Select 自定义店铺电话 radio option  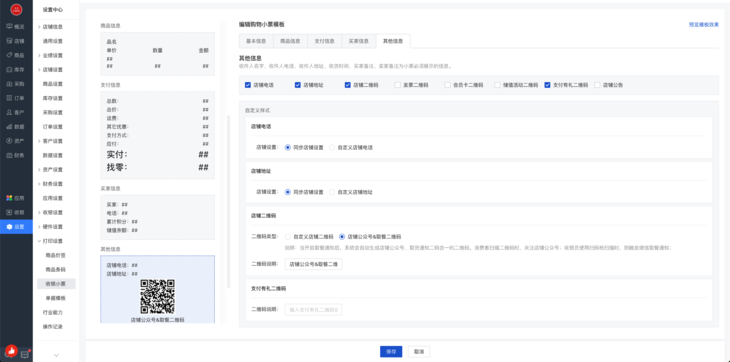[332, 147]
